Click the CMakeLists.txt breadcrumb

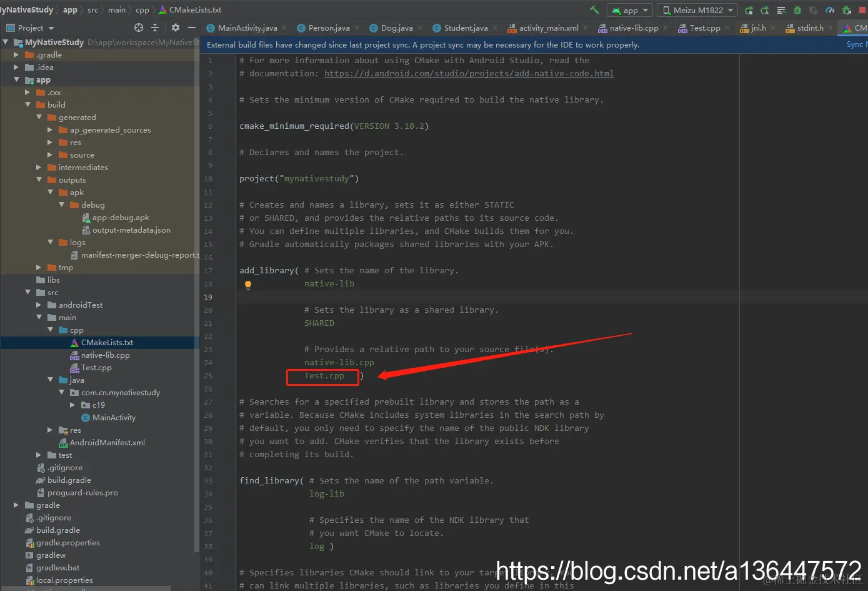(190, 9)
